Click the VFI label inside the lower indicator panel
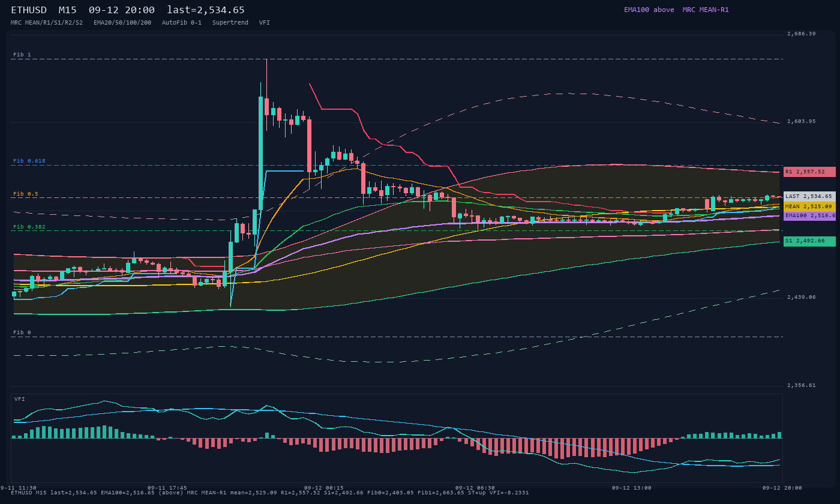Viewport: 840px width, 504px height. point(20,399)
